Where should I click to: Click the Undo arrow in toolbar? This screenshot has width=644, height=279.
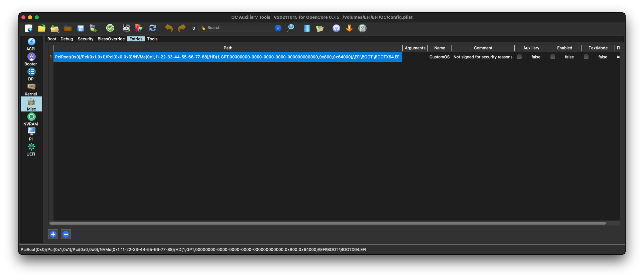(169, 28)
